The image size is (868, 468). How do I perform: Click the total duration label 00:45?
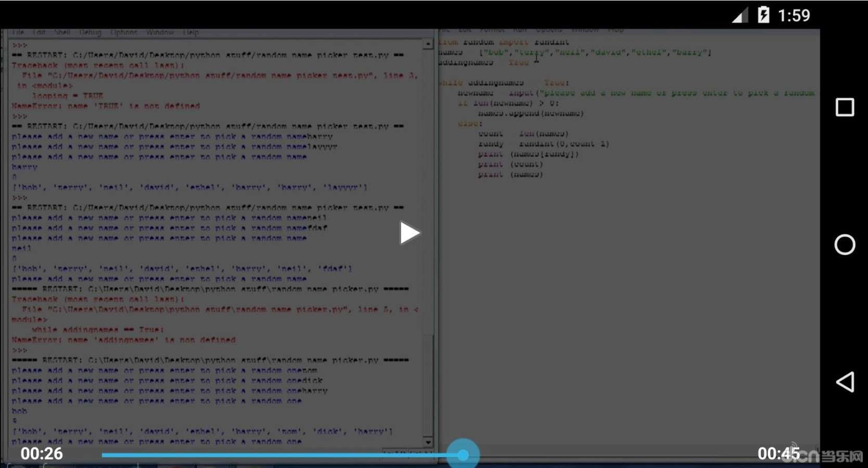(778, 453)
